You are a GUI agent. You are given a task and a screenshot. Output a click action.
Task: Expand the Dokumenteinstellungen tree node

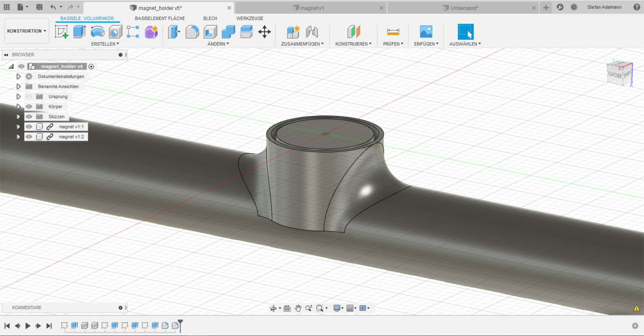(18, 76)
